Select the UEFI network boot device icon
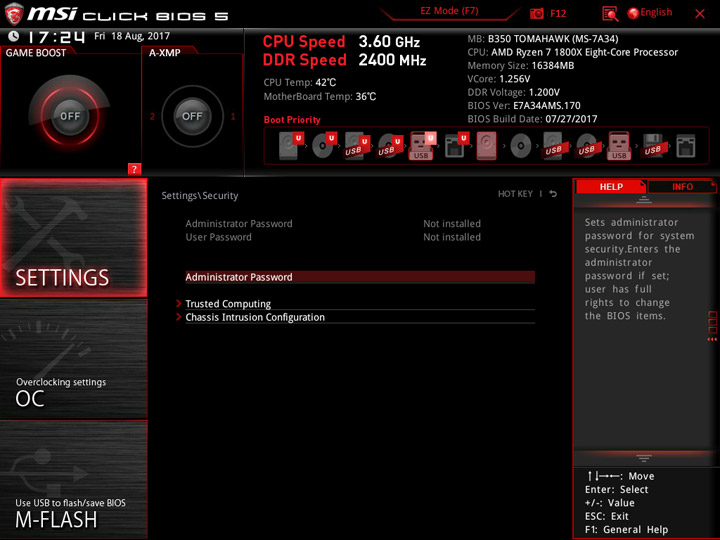Viewport: 720px width, 540px height. (456, 146)
